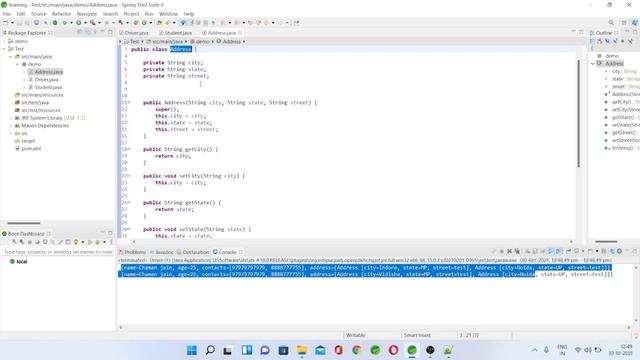
Task: Open the Run button dropdown arrow
Action: click(x=85, y=23)
